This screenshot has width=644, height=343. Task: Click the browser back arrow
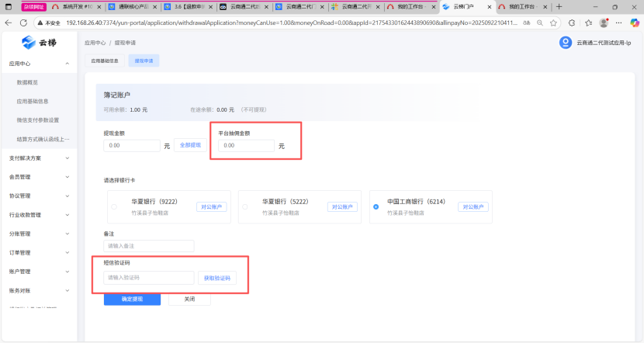coord(9,23)
